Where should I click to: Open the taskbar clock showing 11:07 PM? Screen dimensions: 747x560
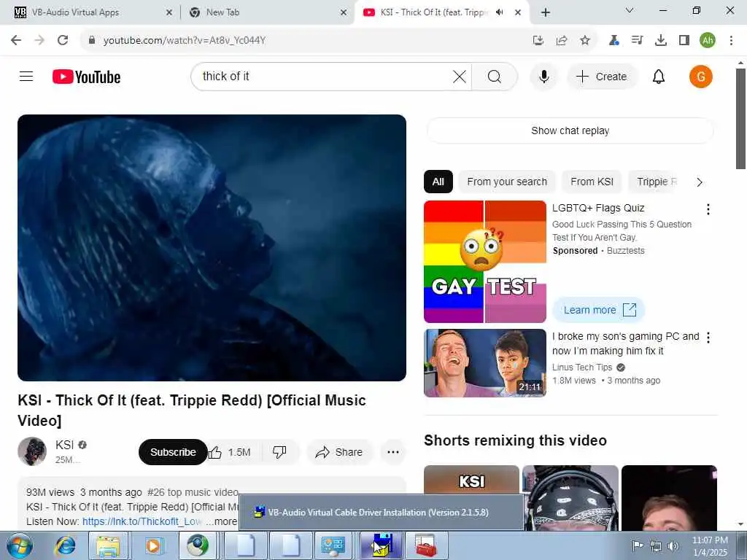click(710, 546)
